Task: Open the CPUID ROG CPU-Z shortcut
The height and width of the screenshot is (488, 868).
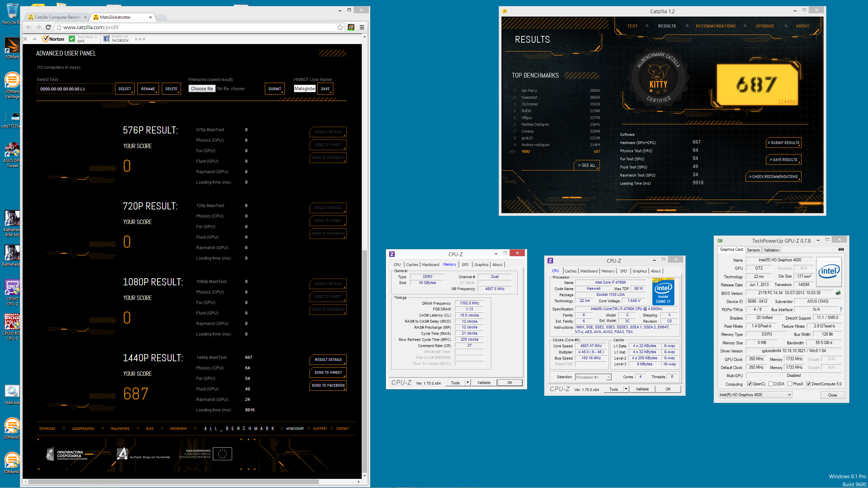Action: point(12,327)
